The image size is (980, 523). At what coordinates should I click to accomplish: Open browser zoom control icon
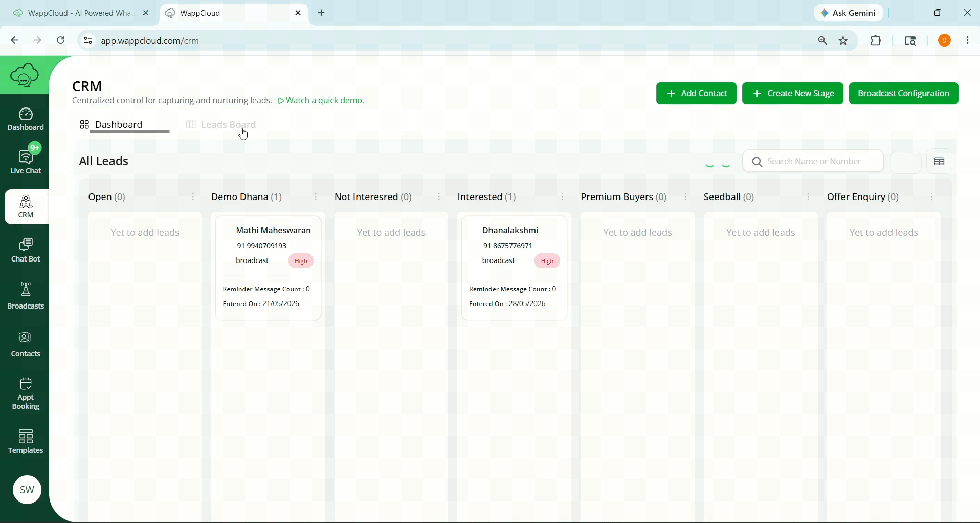pyautogui.click(x=823, y=40)
